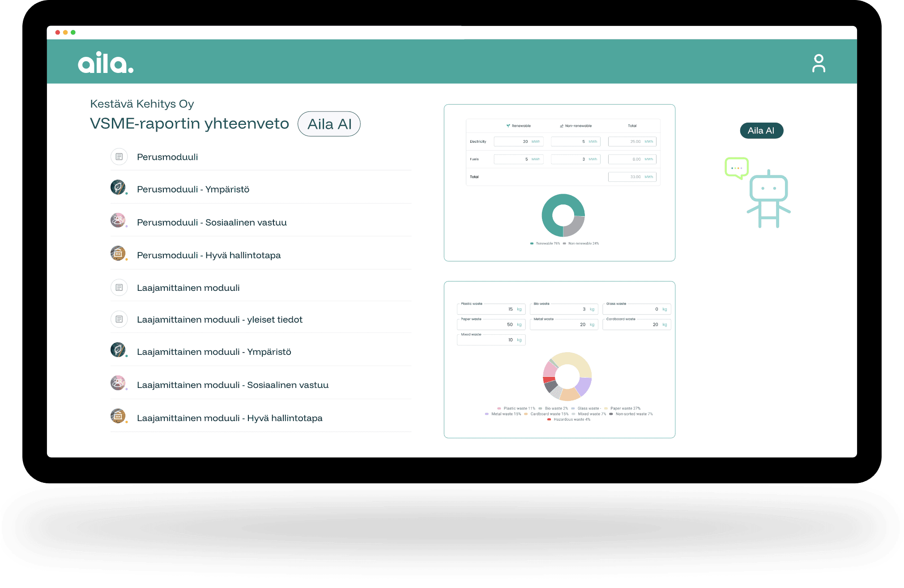Click the building icon beside Hyvä hallintotapa

point(118,253)
